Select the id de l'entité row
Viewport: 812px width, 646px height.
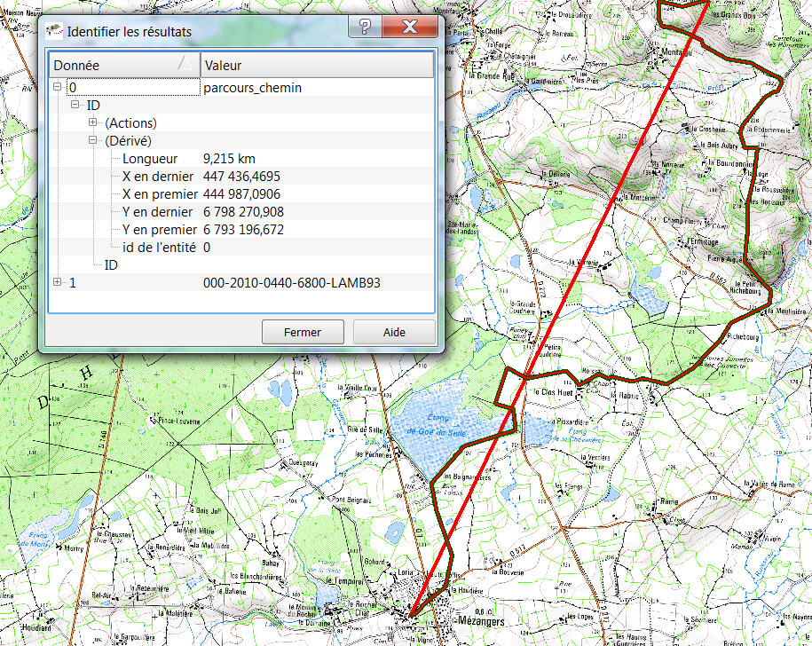pos(159,248)
